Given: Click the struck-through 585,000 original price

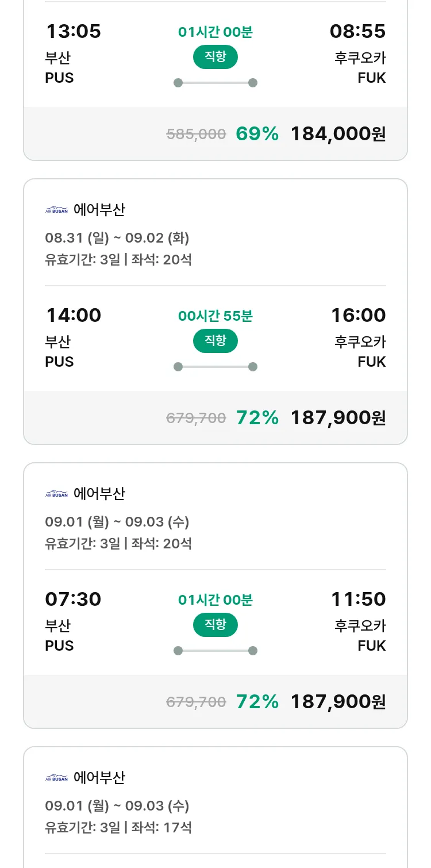Looking at the screenshot, I should [x=196, y=135].
